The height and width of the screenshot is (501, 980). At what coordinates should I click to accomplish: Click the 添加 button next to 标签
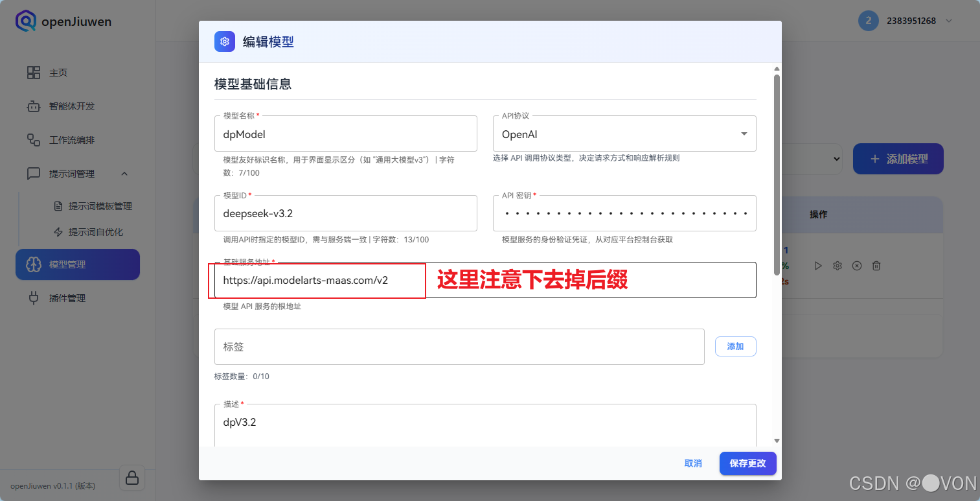pos(735,346)
